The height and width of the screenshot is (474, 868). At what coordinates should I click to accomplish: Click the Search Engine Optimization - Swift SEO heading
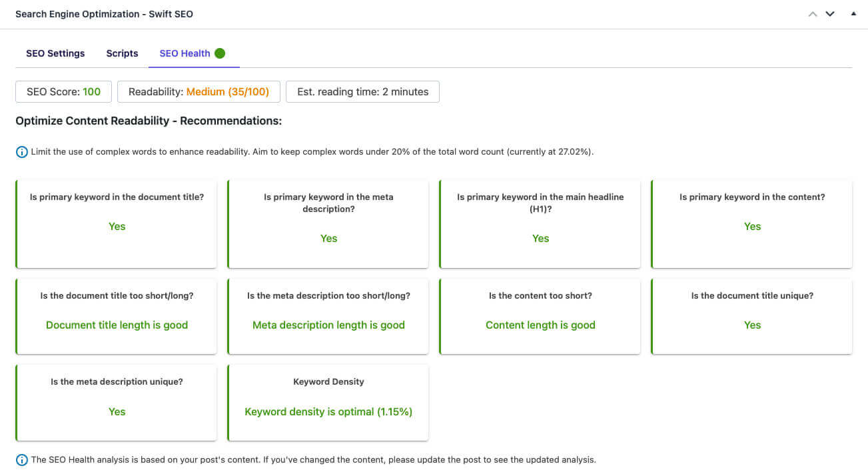104,14
